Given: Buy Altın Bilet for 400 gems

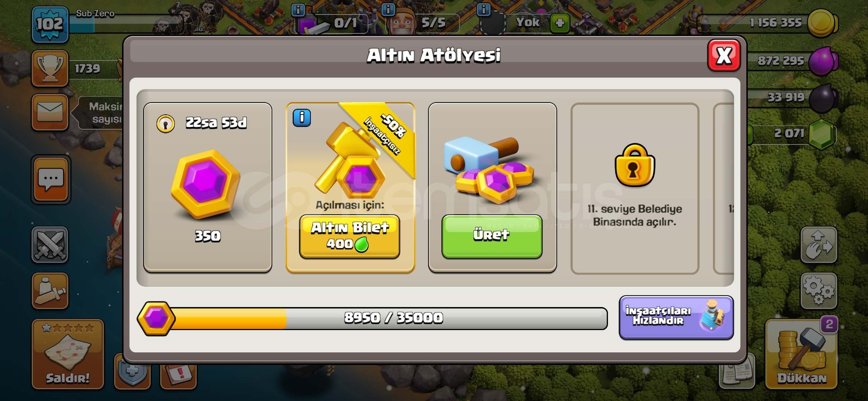Looking at the screenshot, I should click(x=349, y=236).
